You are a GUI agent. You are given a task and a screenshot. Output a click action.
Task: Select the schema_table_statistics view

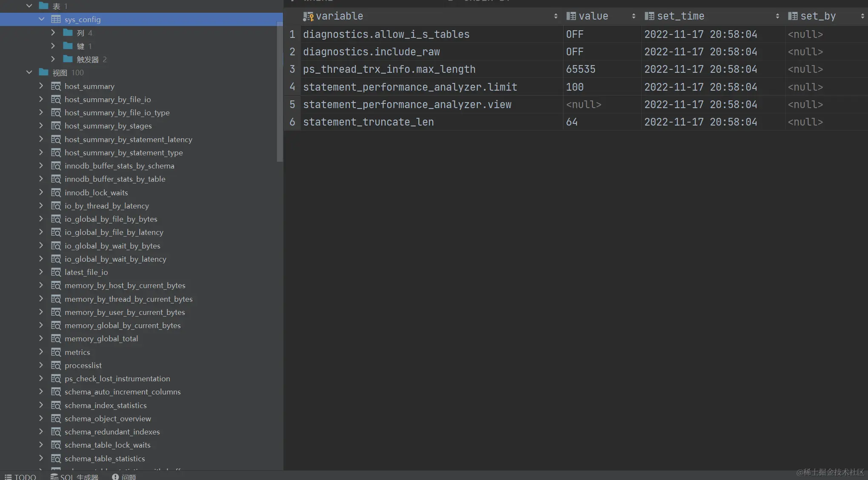click(x=105, y=459)
